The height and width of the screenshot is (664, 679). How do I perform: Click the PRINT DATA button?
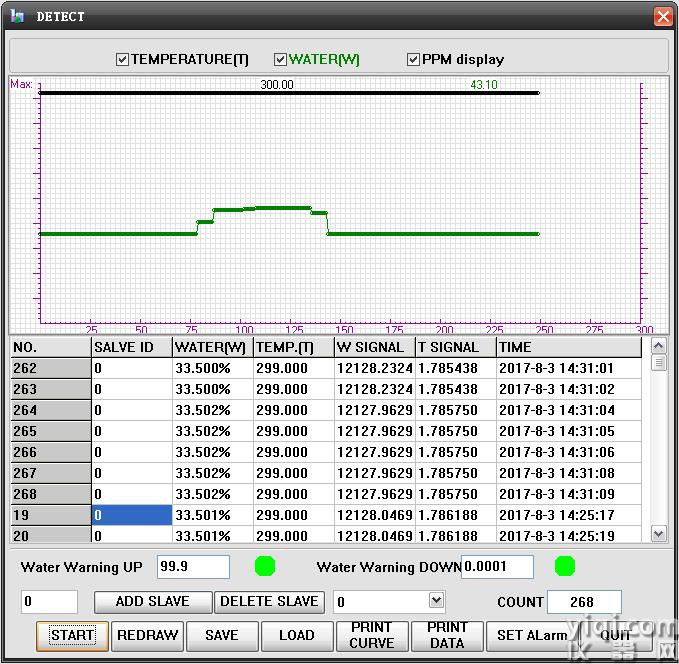pos(447,635)
